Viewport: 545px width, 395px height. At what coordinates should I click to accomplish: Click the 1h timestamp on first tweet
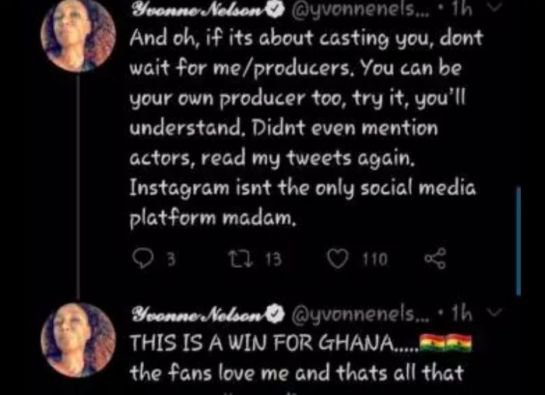point(462,10)
